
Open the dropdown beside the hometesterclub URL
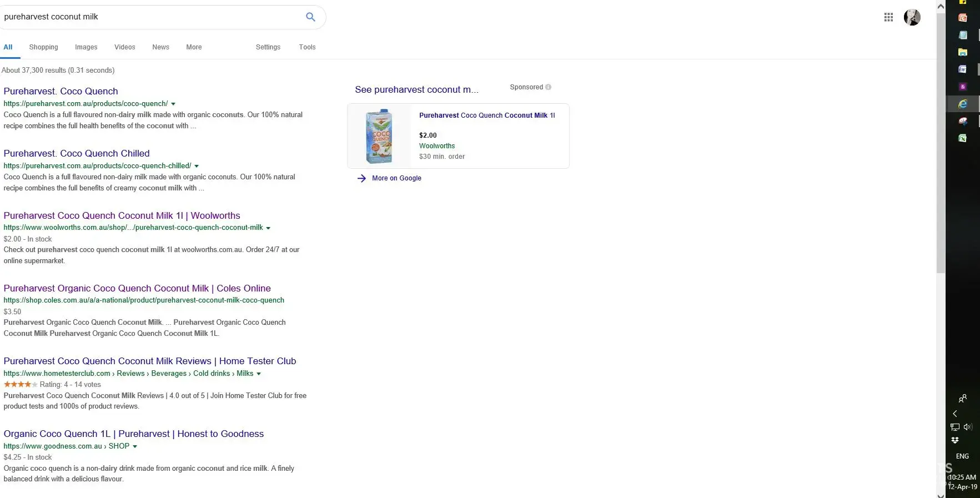click(x=259, y=374)
